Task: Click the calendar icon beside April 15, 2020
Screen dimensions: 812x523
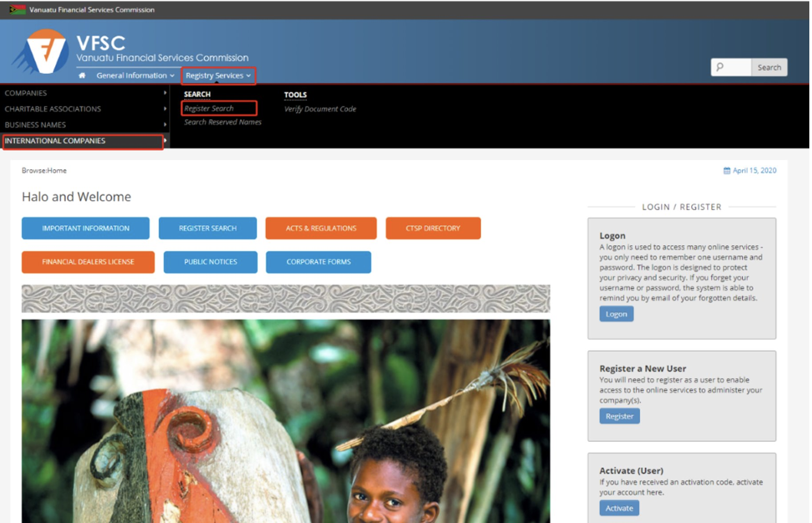Action: (x=727, y=170)
